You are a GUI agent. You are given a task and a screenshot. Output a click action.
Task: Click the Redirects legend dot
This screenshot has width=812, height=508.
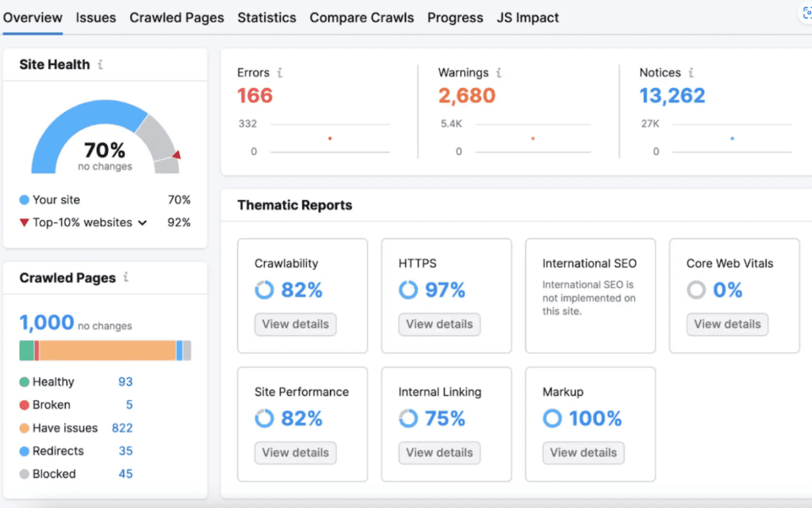click(24, 451)
